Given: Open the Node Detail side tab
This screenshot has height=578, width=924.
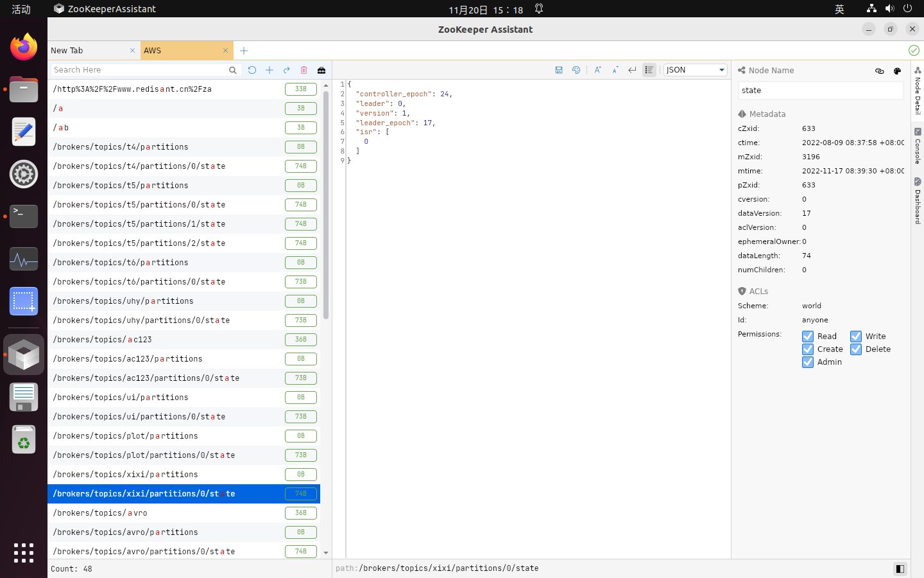Looking at the screenshot, I should (918, 91).
